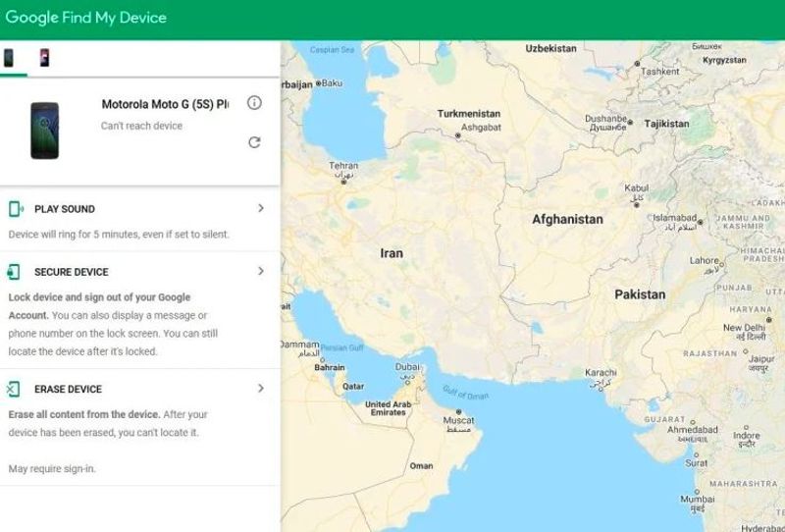Screen dimensions: 785x532
Task: Expand the Play Sound option chevron
Action: pyautogui.click(x=261, y=208)
